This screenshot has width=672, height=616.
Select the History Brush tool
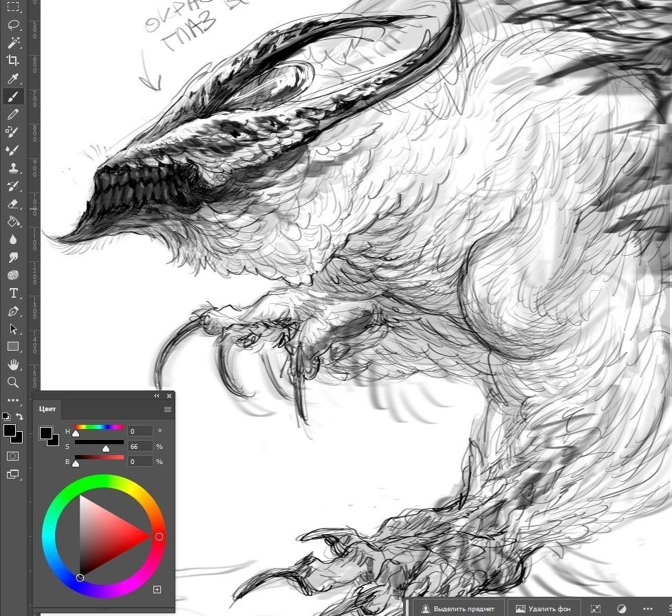coord(13,186)
